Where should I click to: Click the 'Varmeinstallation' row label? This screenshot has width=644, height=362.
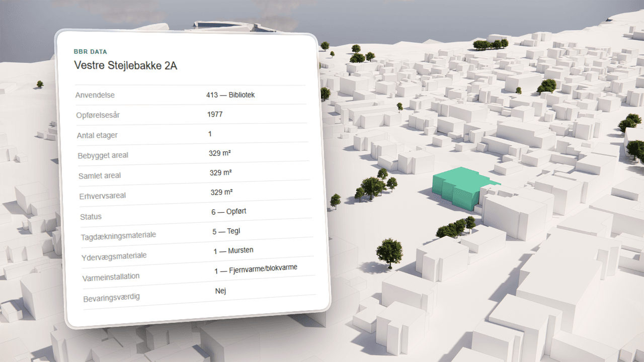pos(111,277)
